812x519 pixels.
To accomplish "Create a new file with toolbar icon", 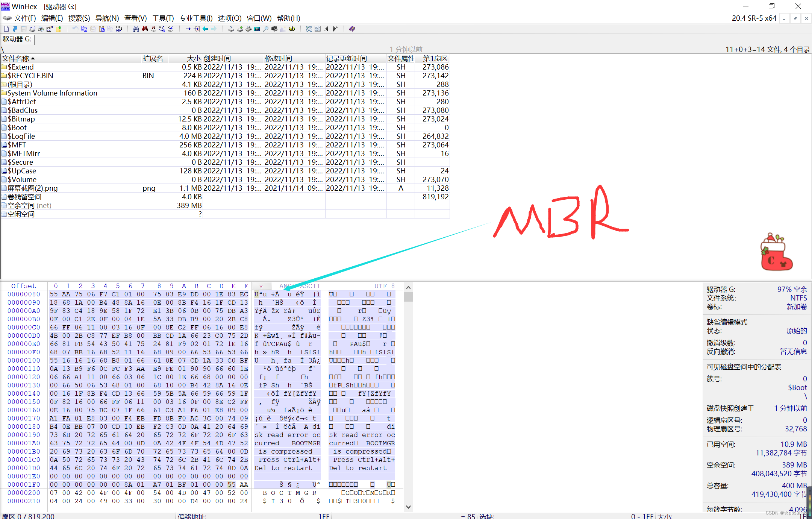I will click(6, 29).
